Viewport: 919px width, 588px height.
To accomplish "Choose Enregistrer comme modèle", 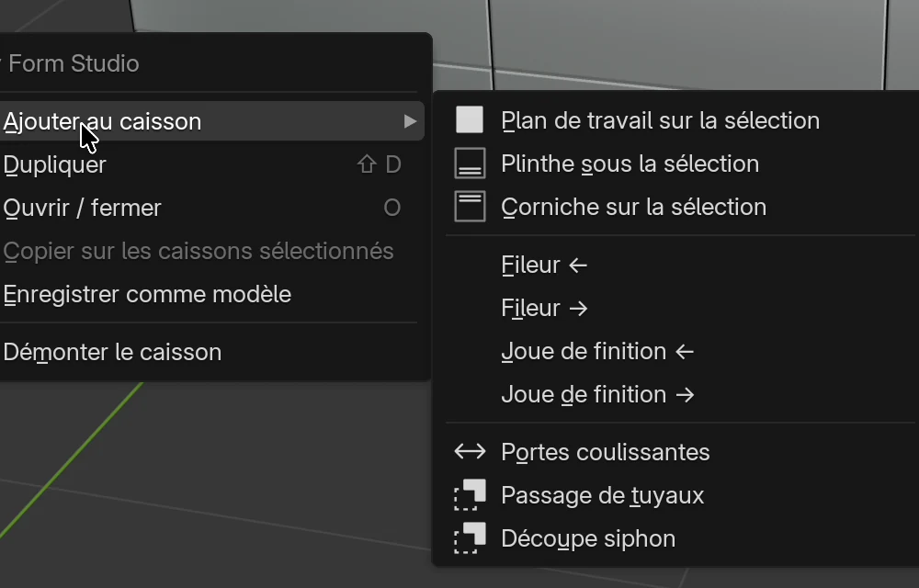I will (211, 294).
